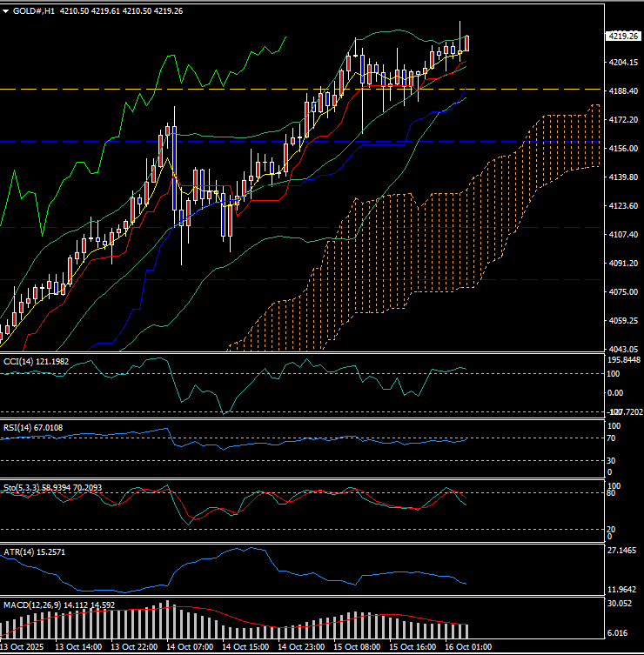Screen dimensions: 644x655
Task: Click the 4156.00 price scale value
Action: coord(621,149)
